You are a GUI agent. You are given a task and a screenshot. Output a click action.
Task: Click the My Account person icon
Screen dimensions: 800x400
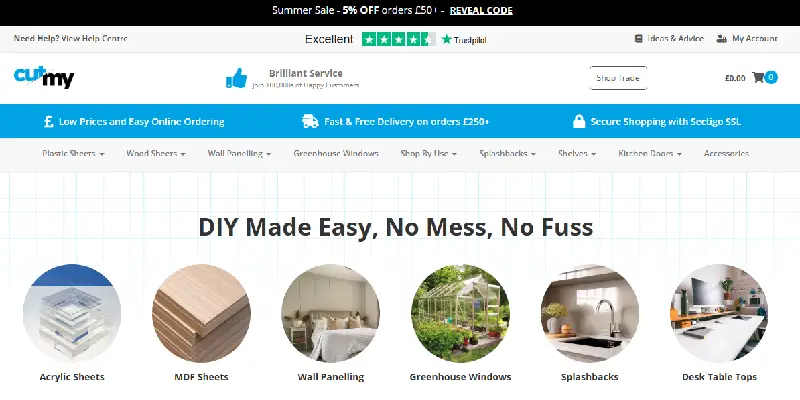tap(721, 39)
